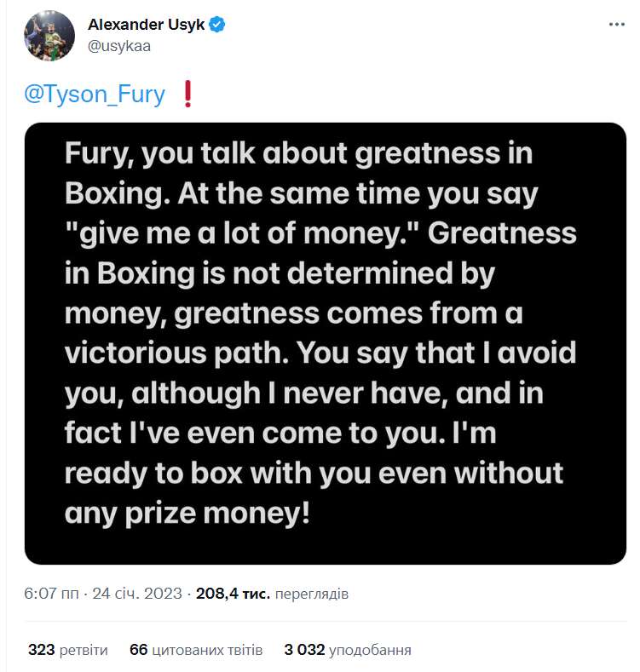Click the 6:07 пп tweet time
Screen dimensions: 640x672
tap(50, 594)
